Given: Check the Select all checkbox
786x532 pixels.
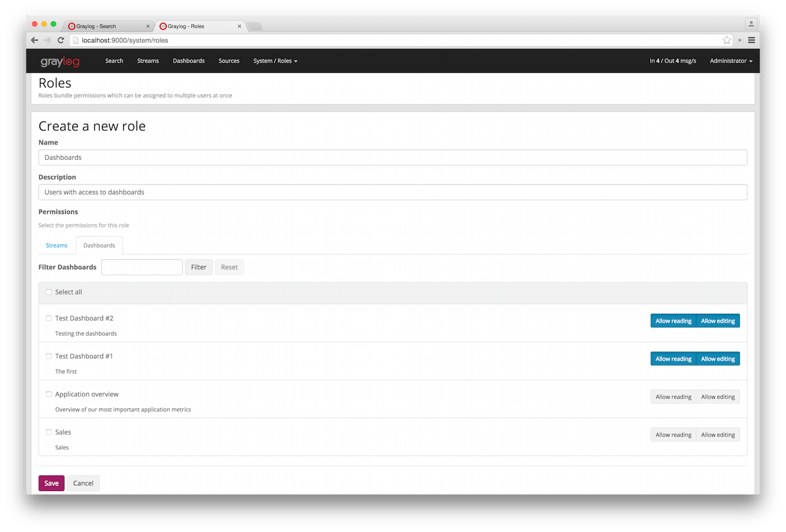Looking at the screenshot, I should (48, 292).
